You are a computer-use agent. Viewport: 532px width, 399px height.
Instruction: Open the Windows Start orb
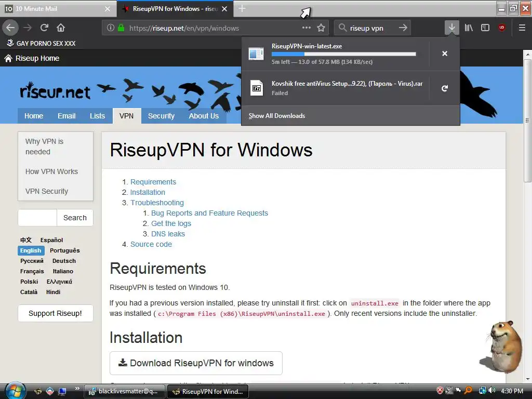click(x=16, y=391)
